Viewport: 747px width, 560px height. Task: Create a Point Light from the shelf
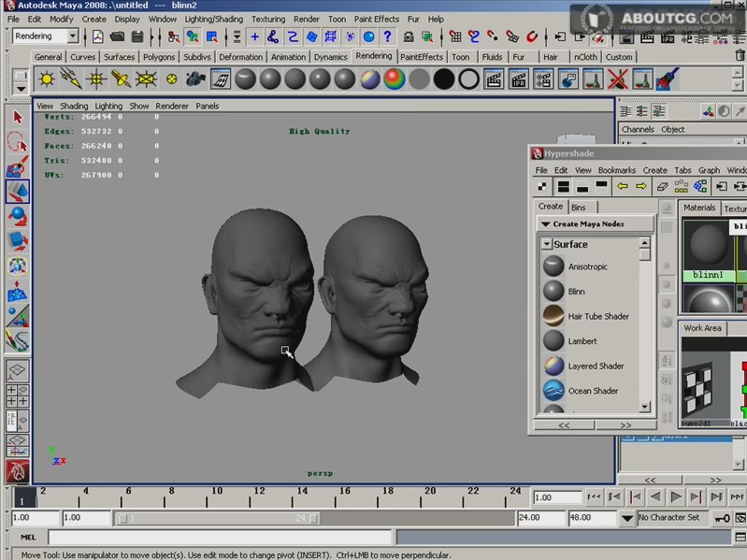[96, 79]
